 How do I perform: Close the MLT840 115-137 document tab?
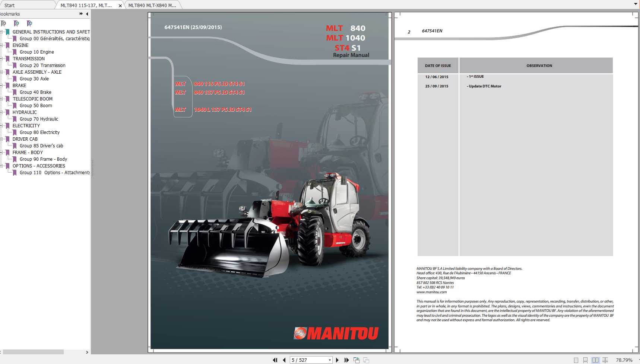120,6
